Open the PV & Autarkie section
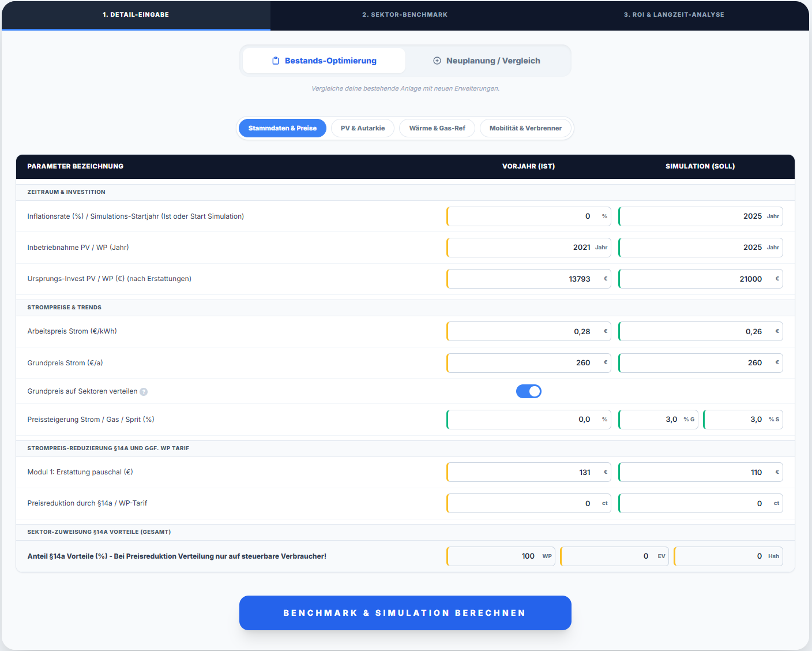This screenshot has height=651, width=812. click(363, 128)
